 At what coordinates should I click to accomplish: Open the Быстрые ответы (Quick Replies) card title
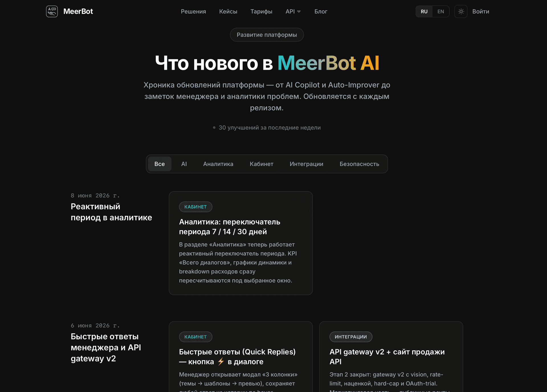[237, 357]
